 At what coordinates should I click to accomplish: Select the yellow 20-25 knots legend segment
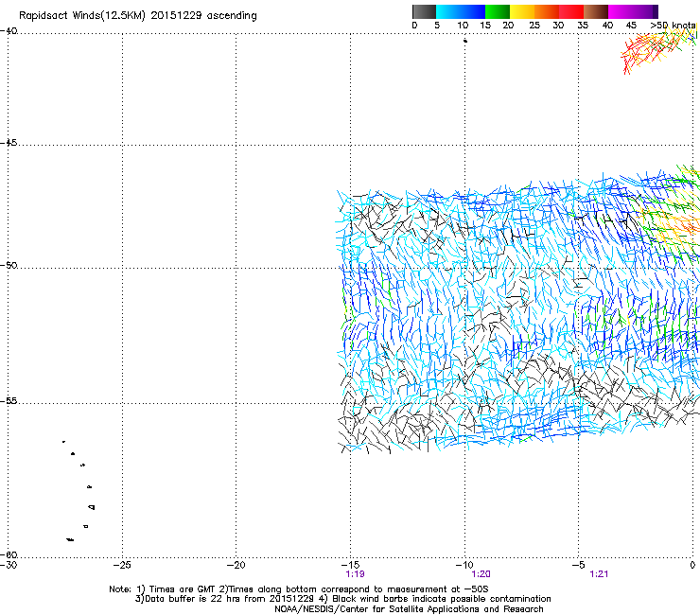522,11
